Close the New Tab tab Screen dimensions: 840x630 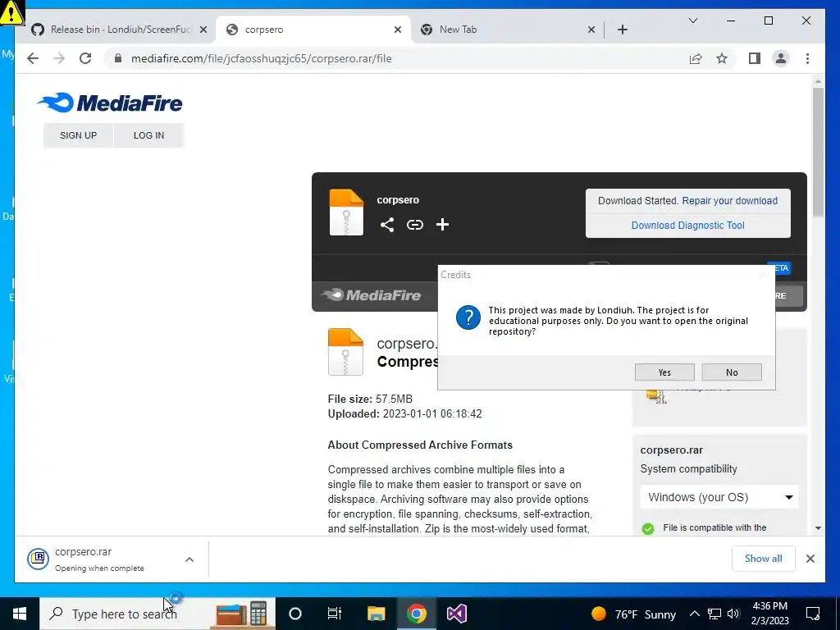tap(591, 30)
